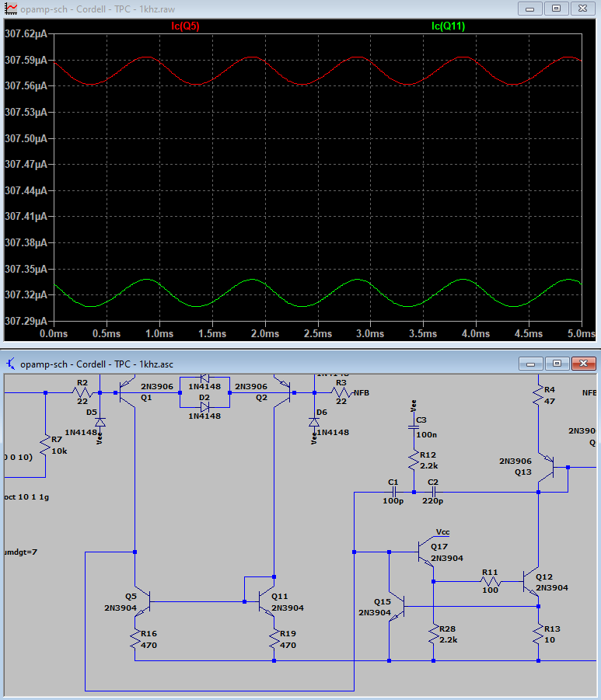Click resistor R16 470 symbol
Image resolution: width=601 pixels, height=700 pixels.
point(135,639)
